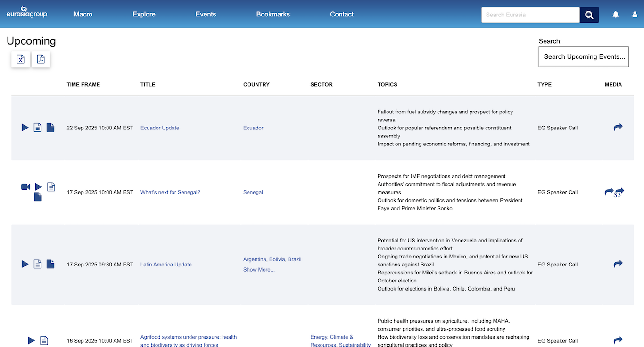Share the Ecuador Update event
The height and width of the screenshot is (347, 644).
pos(618,127)
